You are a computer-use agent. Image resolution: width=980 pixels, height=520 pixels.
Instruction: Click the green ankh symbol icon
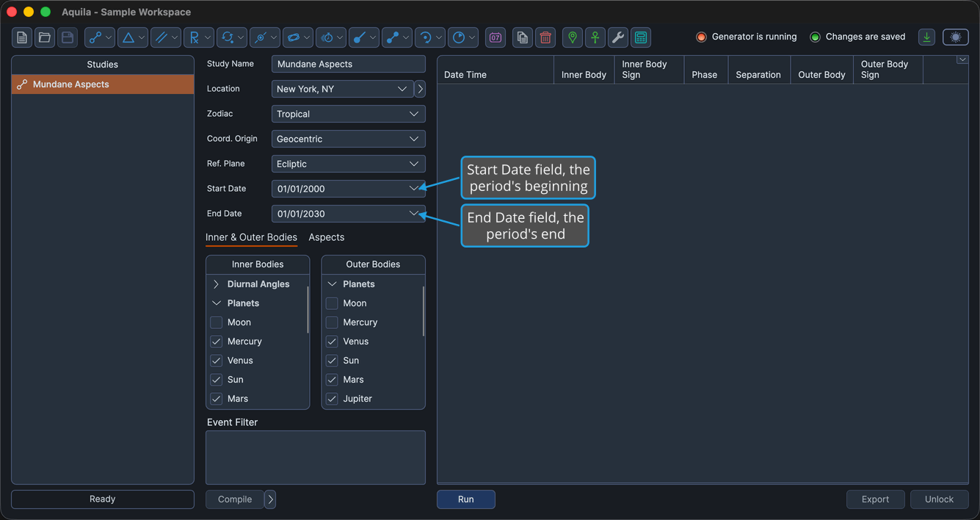coord(595,37)
